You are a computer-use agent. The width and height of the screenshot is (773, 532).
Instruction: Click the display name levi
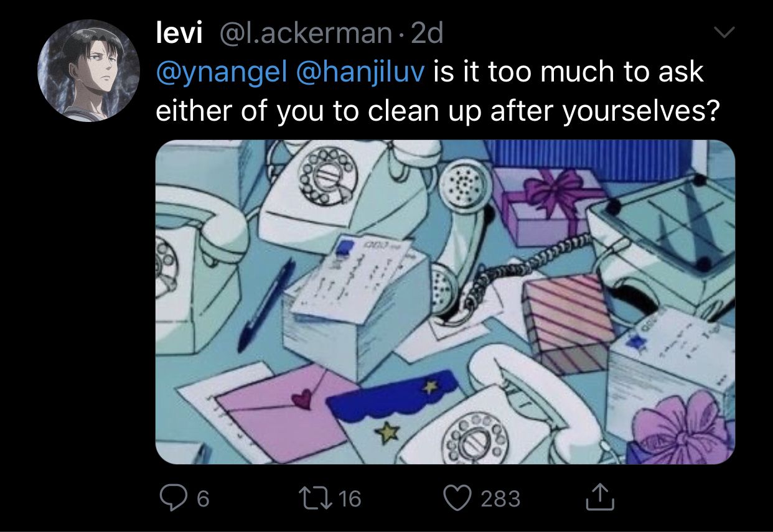point(179,34)
